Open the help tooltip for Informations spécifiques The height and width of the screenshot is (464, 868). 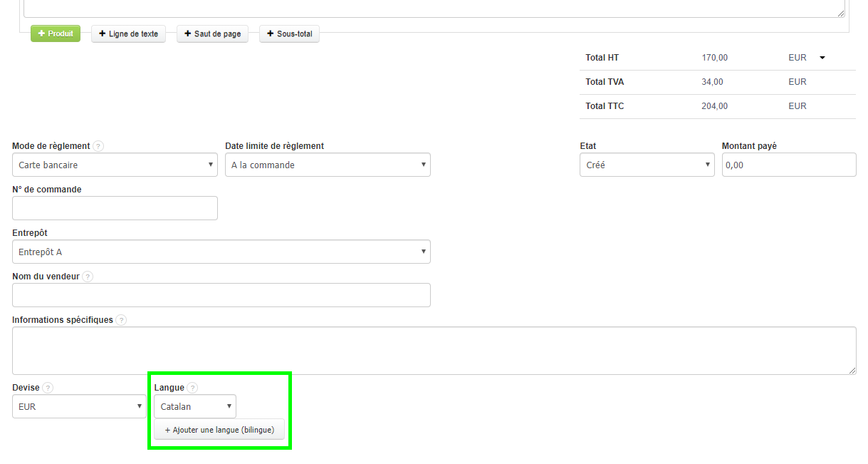[121, 320]
